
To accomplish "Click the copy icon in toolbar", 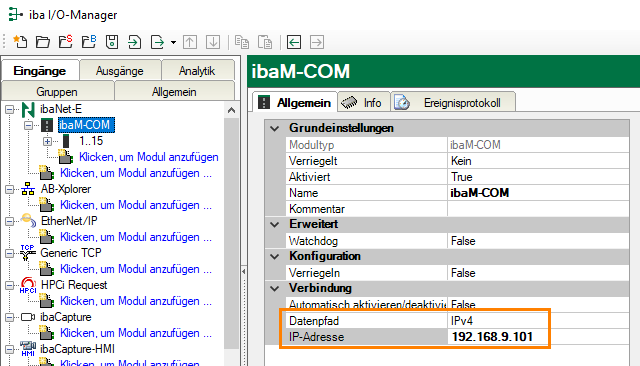I will (242, 42).
